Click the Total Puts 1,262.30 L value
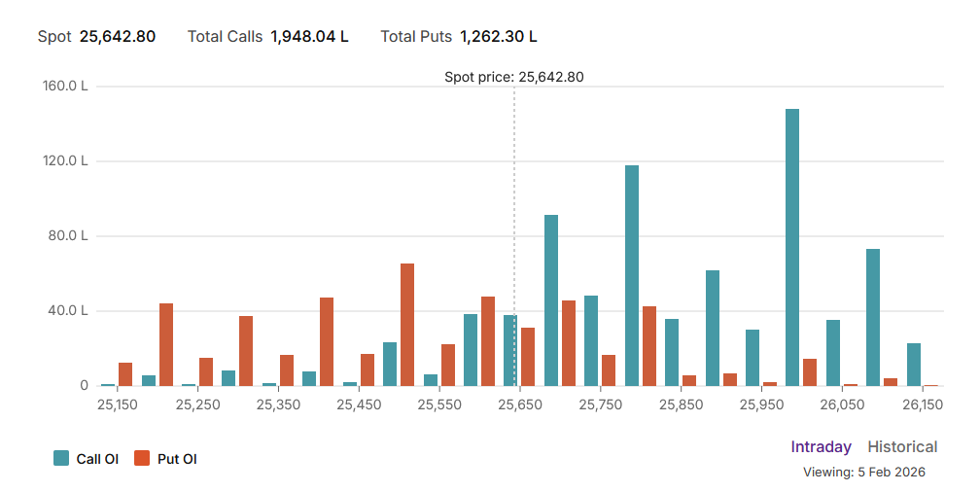980x492 pixels. [498, 37]
